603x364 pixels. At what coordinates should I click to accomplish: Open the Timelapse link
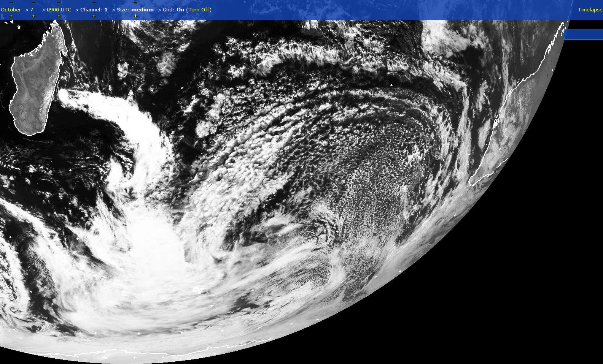590,9
